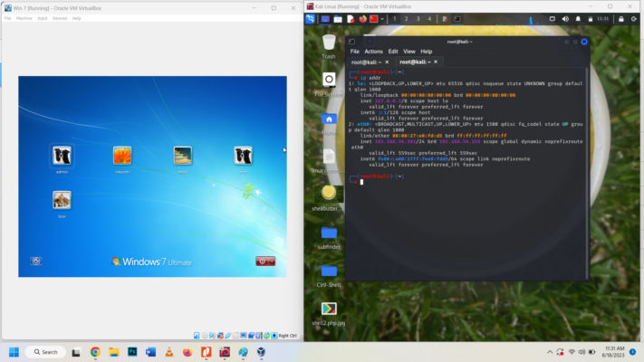The height and width of the screenshot is (362, 644).
Task: Click the volume speaker icon in Kali panel
Action: (x=565, y=19)
